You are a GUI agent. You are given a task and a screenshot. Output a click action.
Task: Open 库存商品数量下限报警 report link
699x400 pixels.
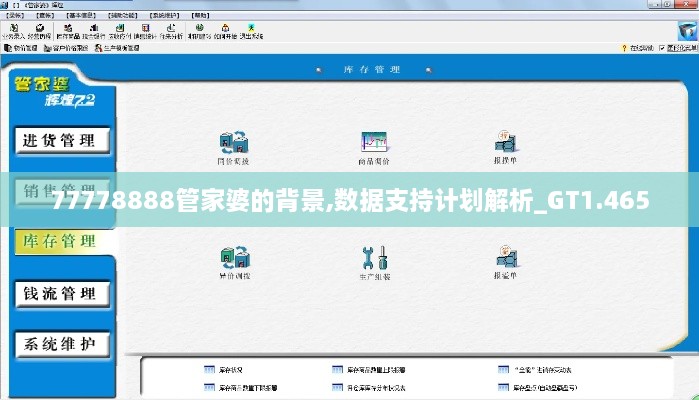(x=241, y=388)
